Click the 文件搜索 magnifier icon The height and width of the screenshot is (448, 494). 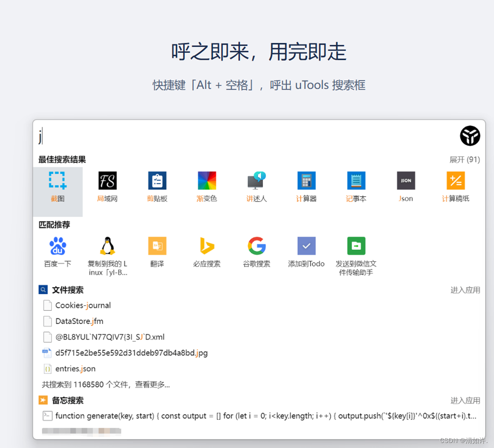[x=43, y=290]
